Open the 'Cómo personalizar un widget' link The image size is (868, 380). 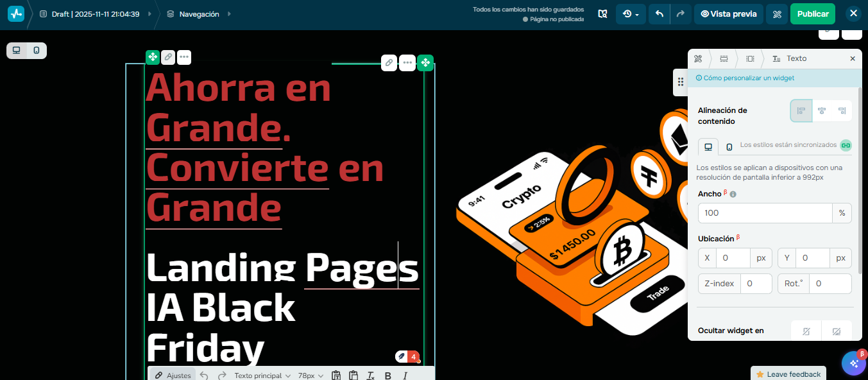pos(747,78)
